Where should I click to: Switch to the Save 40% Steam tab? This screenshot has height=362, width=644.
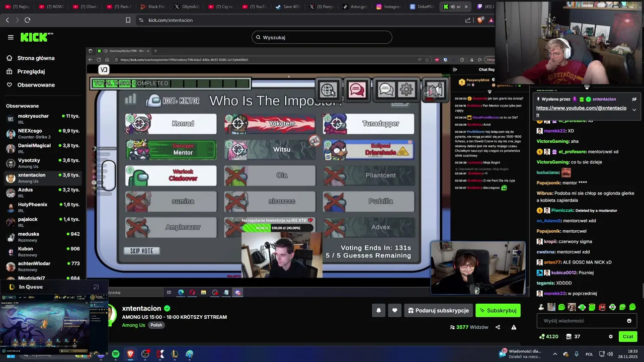pyautogui.click(x=288, y=7)
